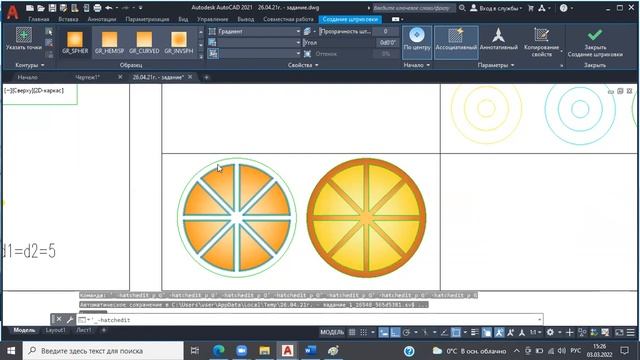Switch to Модель layout tab

click(x=24, y=330)
